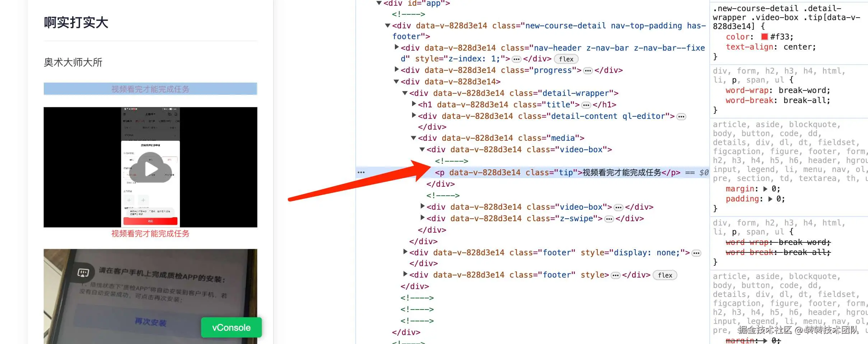The height and width of the screenshot is (344, 868).
Task: Select the p class="tip" element row
Action: tap(532, 172)
